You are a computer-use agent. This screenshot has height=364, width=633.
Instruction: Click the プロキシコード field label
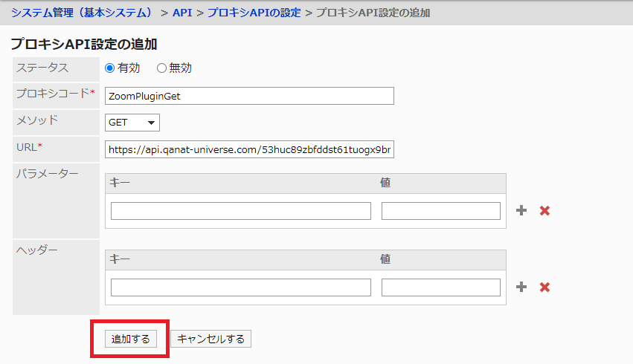(x=54, y=93)
